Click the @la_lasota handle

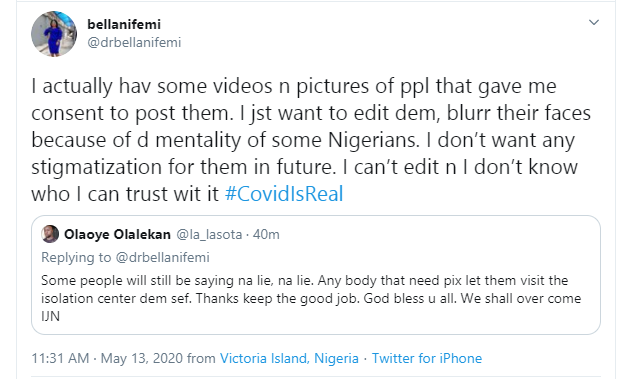209,235
